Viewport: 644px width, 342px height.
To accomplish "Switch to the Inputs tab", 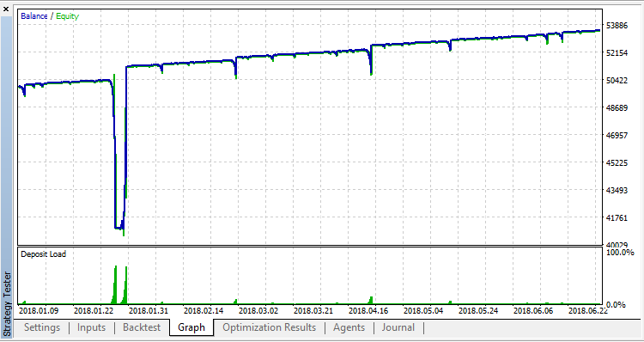I will (x=91, y=327).
